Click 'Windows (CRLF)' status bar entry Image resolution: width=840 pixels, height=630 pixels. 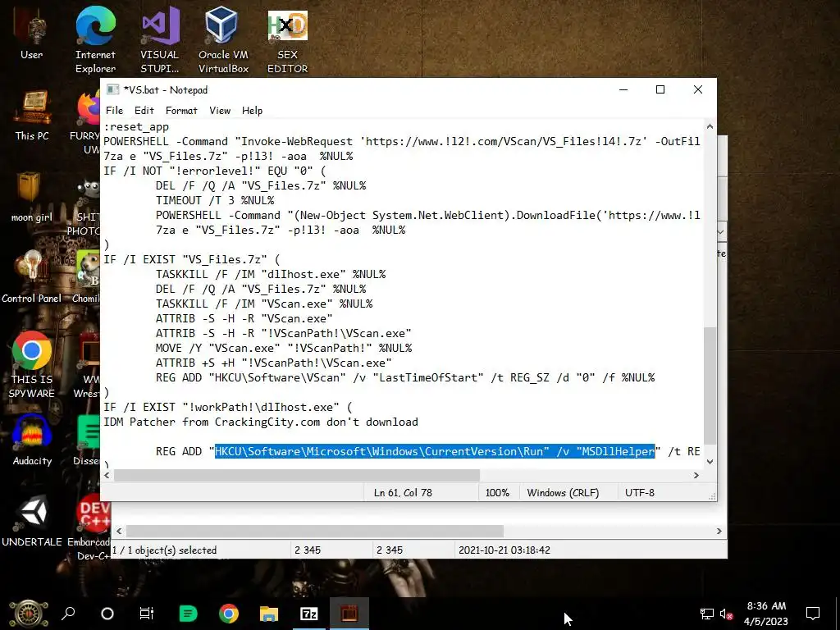pos(563,493)
